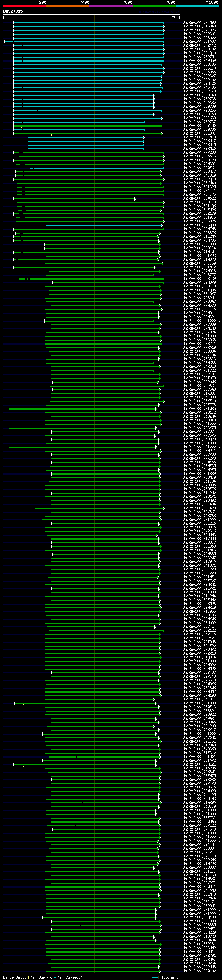Select the UniRef100_B7VSK2 entry
This screenshot has width=222, height=980.
pyautogui.click(x=199, y=512)
